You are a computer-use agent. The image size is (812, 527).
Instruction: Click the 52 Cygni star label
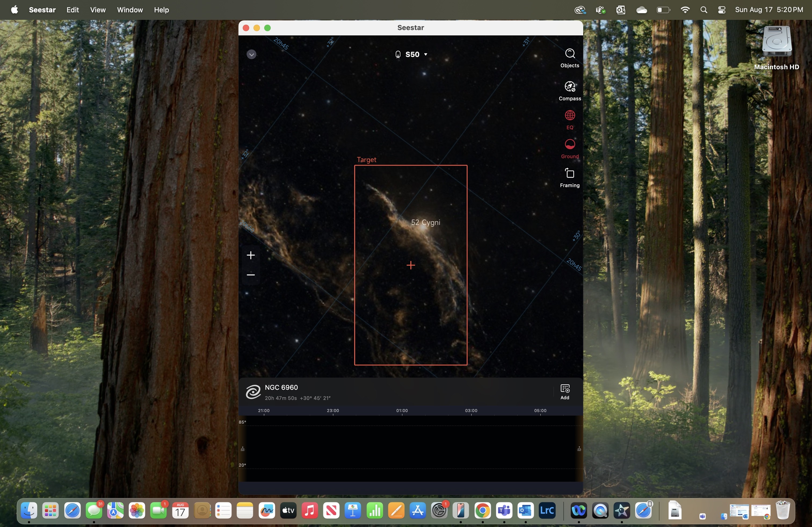pos(425,222)
